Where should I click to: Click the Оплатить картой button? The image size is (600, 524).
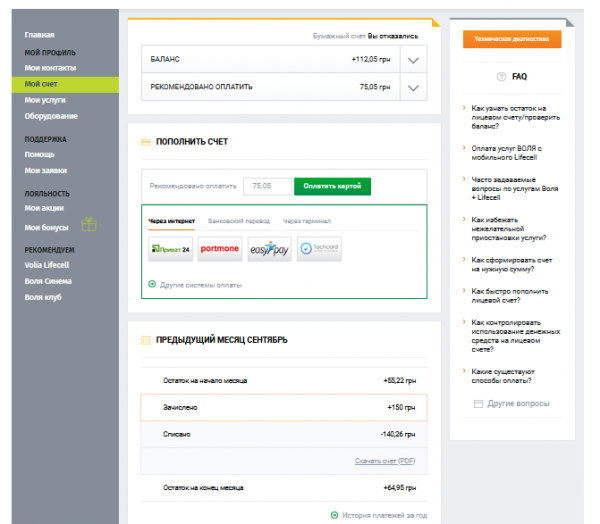[x=332, y=186]
